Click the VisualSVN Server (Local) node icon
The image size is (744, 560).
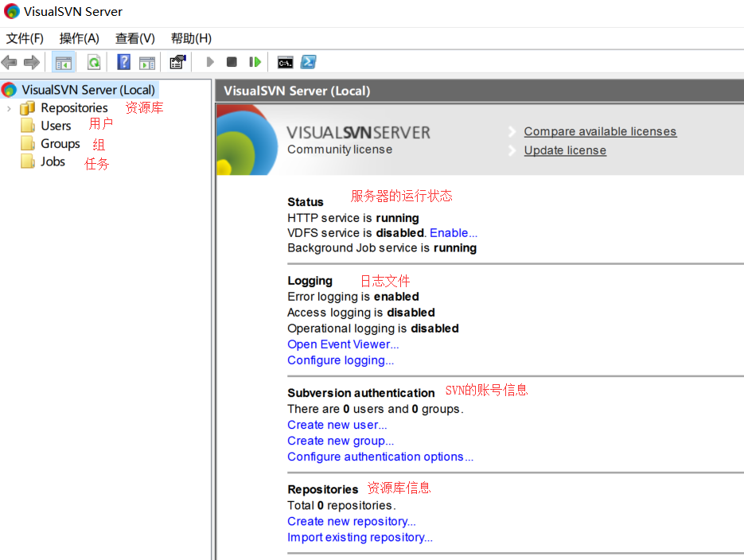click(9, 90)
